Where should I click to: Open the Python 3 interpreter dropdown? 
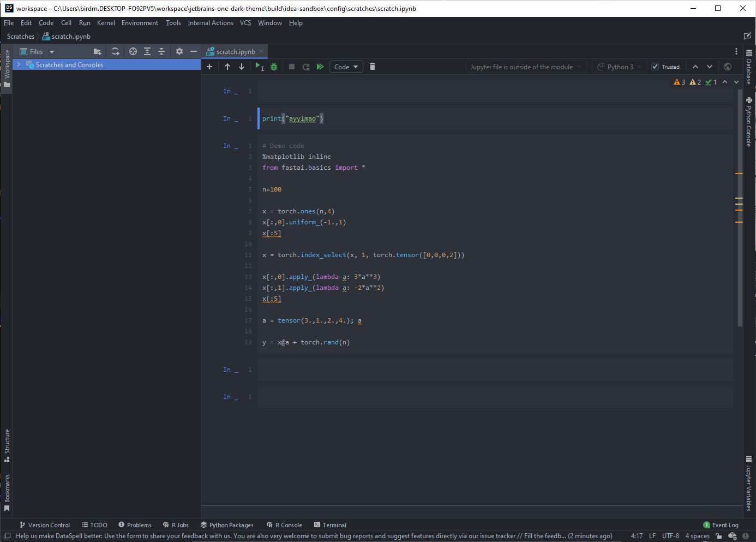click(x=619, y=66)
